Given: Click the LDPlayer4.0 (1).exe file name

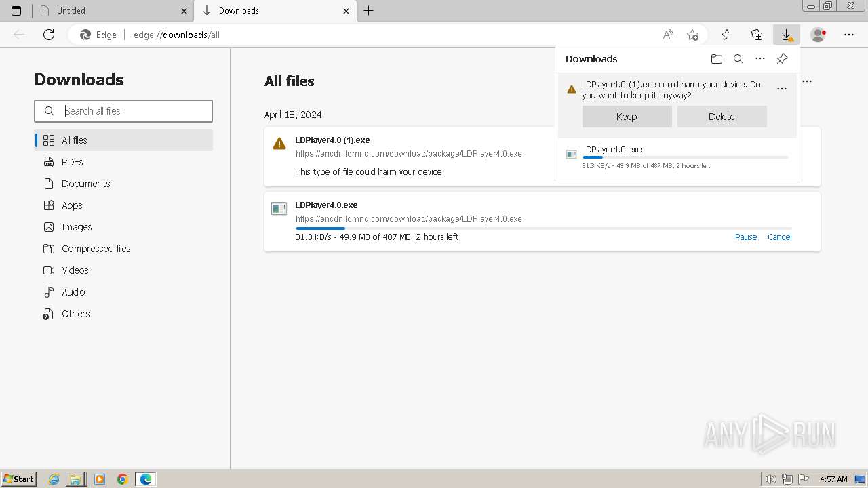Looking at the screenshot, I should click(x=332, y=140).
